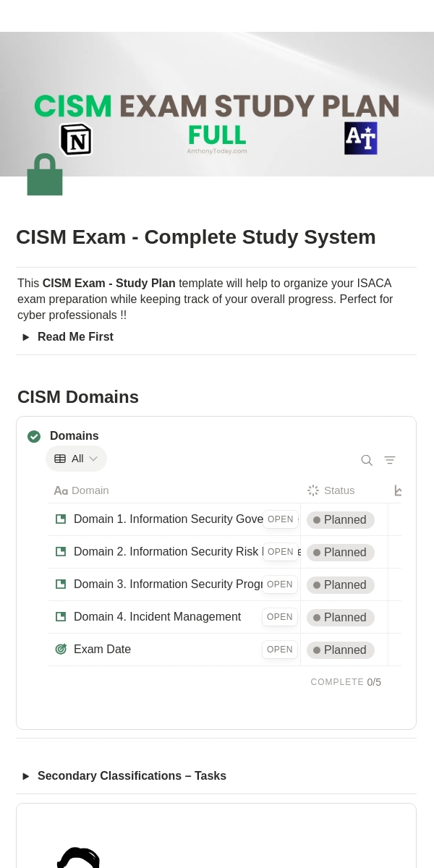This screenshot has width=434, height=868.
Task: Click the Domain 1 page icon
Action: point(61,519)
